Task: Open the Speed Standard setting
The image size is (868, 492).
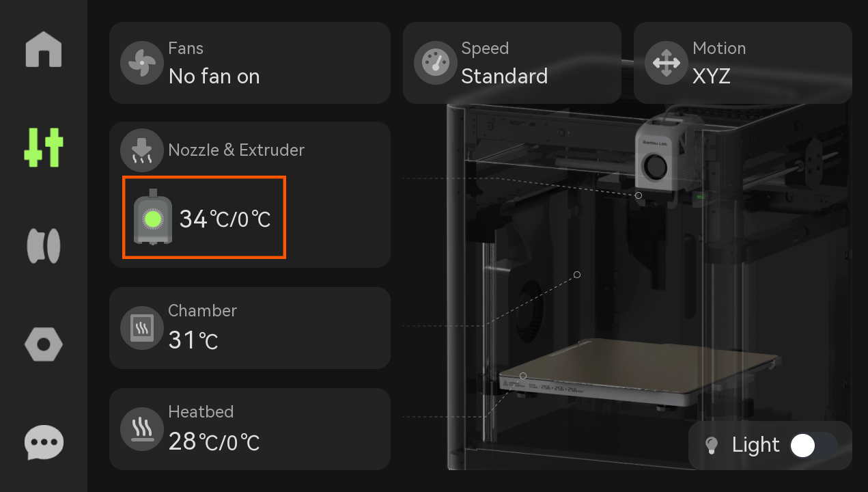Action: (512, 63)
